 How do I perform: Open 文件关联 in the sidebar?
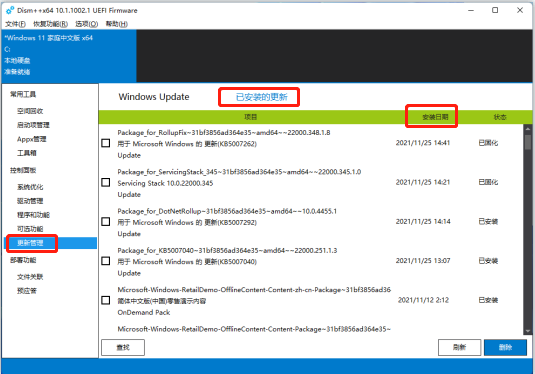(30, 277)
